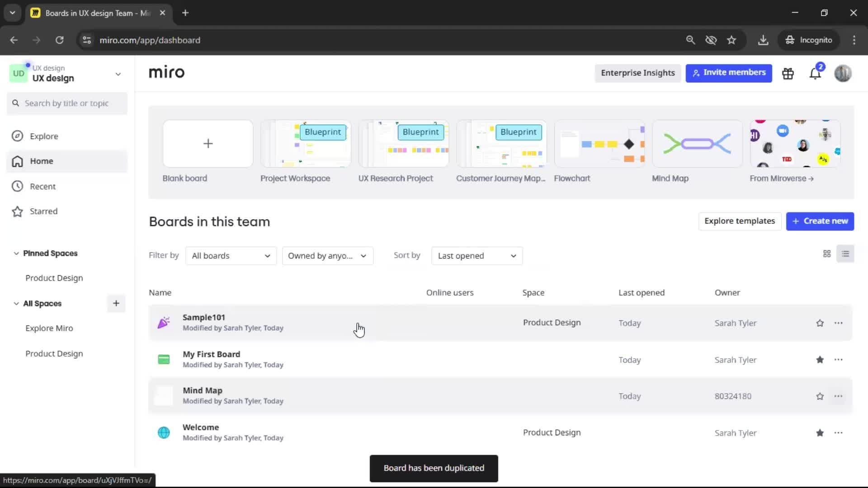Go to Home in the sidebar
This screenshot has height=488, width=868.
click(x=67, y=161)
